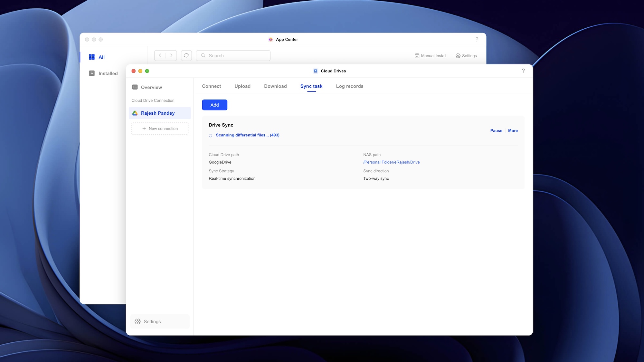Viewport: 644px width, 362px height.
Task: Click the forward navigation arrow in App Center
Action: [x=171, y=55]
